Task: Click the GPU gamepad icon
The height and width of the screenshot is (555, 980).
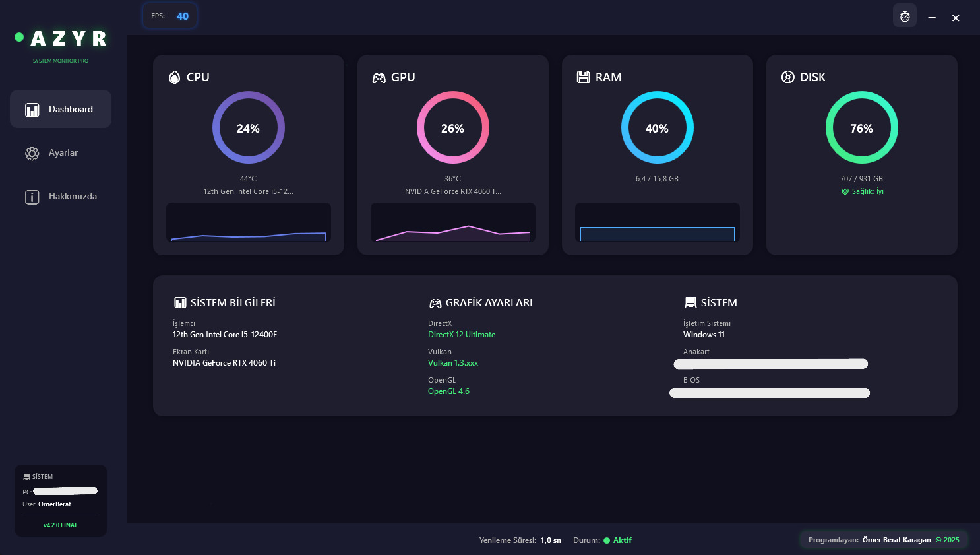Action: tap(379, 78)
